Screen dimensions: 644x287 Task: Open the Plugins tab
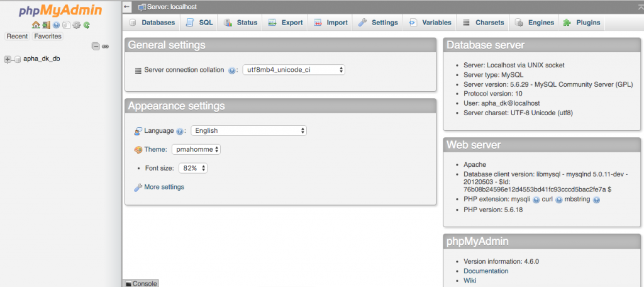pos(582,23)
